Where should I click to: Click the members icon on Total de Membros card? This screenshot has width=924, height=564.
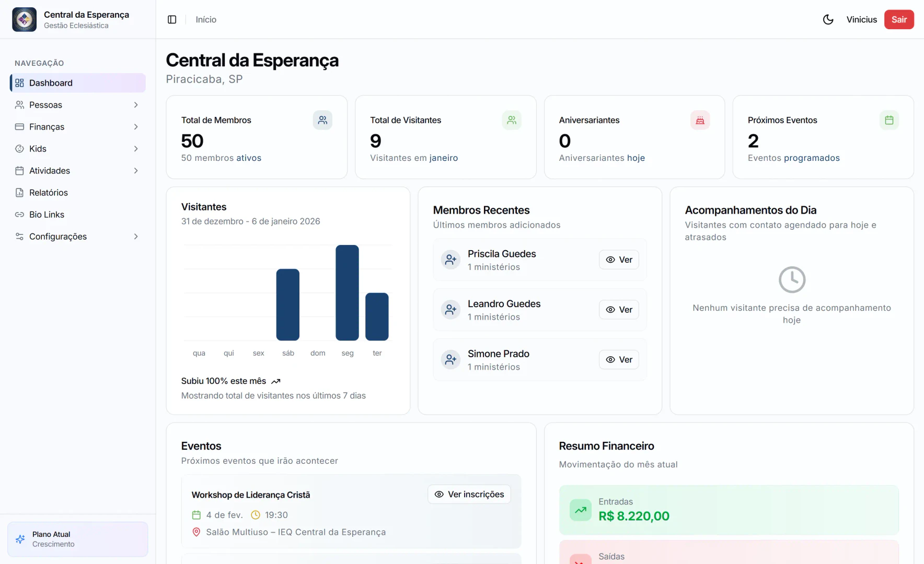click(322, 120)
